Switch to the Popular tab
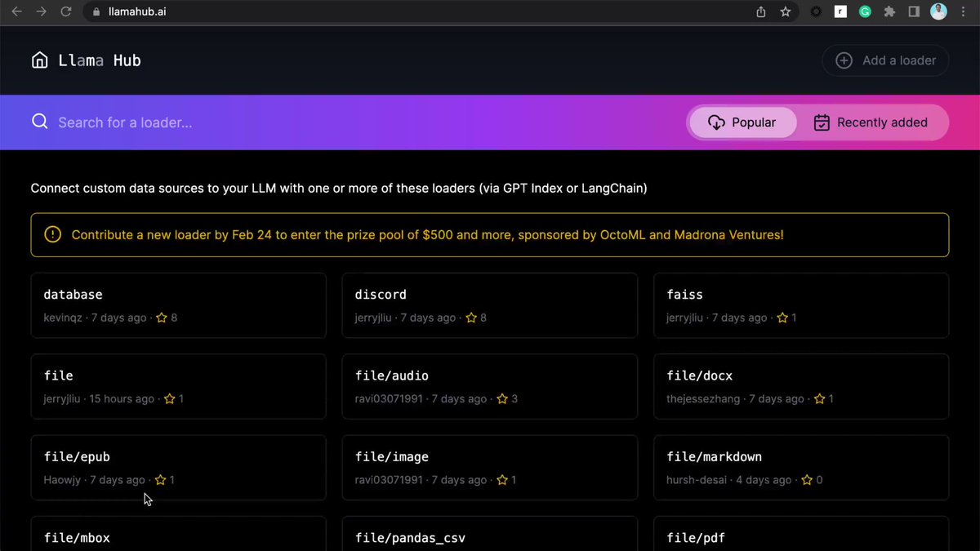The height and width of the screenshot is (551, 980). (x=742, y=122)
